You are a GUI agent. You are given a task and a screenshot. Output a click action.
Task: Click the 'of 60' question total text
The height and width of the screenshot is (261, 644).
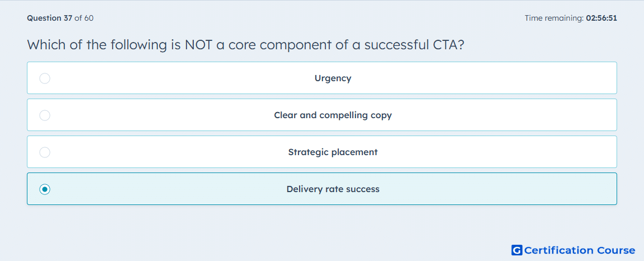point(84,18)
